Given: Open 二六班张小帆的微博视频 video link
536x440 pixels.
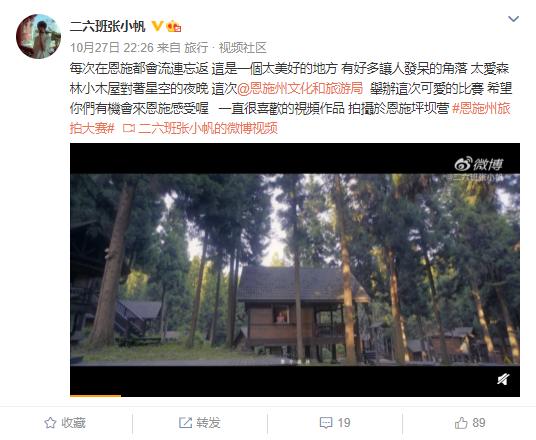Looking at the screenshot, I should pos(208,129).
